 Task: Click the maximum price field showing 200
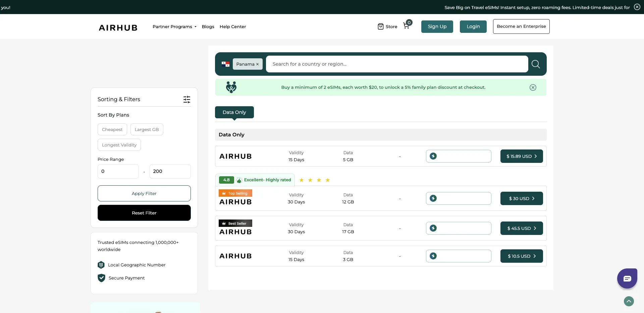pos(170,171)
